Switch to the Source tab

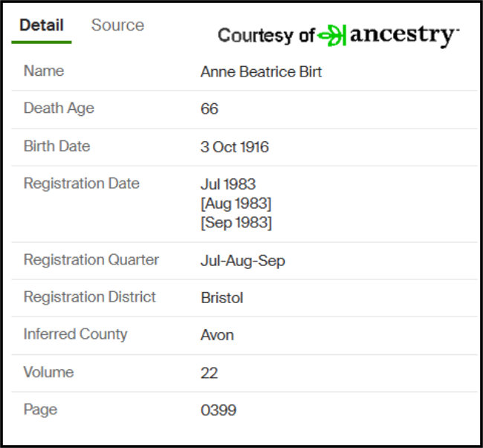[117, 25]
